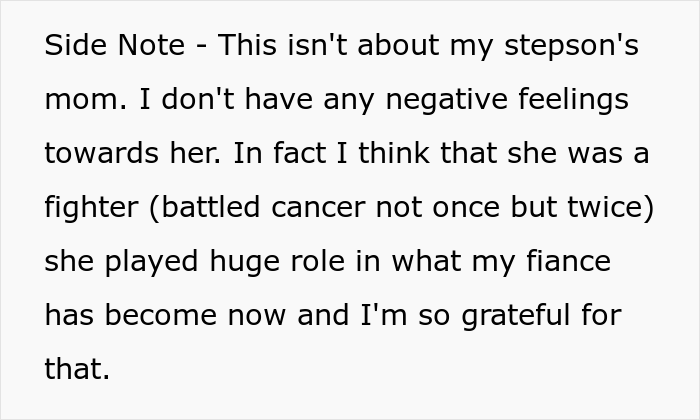Click the word 'grateful'
The height and width of the screenshot is (420, 700).
tap(516, 316)
